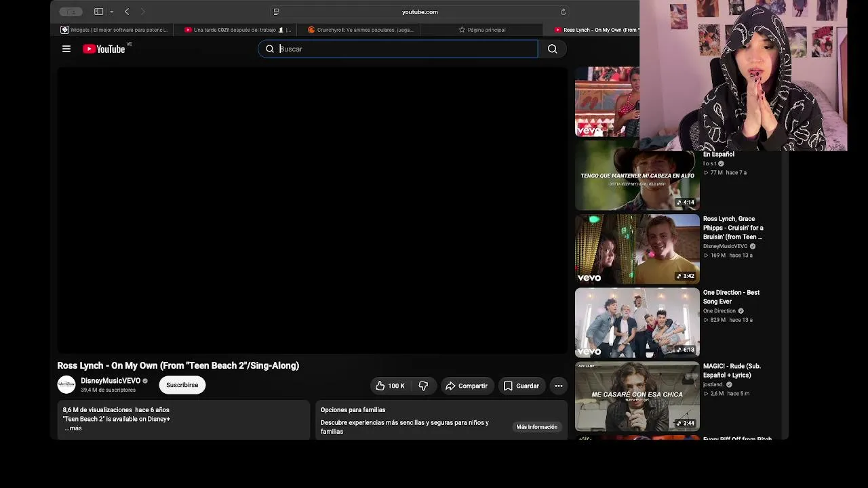The height and width of the screenshot is (488, 868).
Task: Save the video with Guardar
Action: coord(521,386)
